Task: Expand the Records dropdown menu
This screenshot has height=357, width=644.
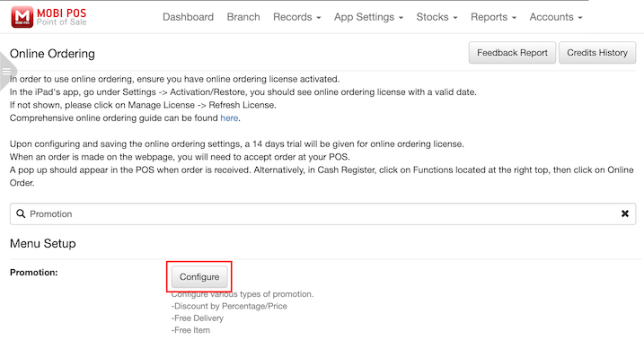Action: (x=297, y=17)
